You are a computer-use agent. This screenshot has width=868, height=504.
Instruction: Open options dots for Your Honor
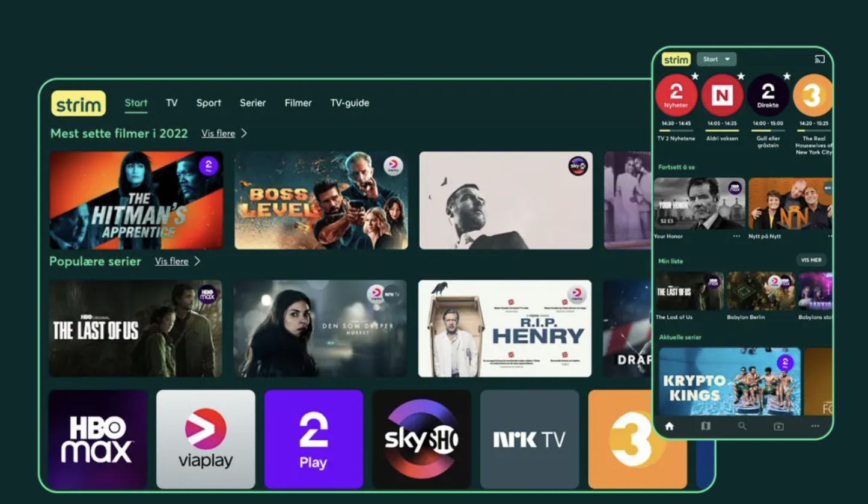coord(736,236)
